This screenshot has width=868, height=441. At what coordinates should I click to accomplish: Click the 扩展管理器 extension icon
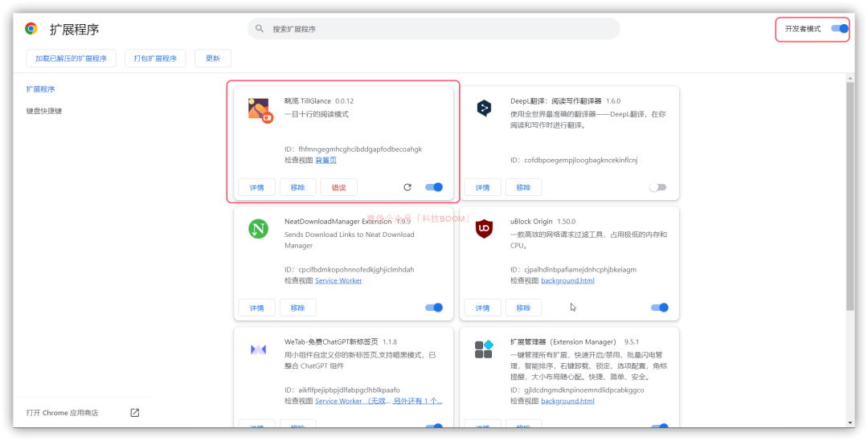point(484,349)
